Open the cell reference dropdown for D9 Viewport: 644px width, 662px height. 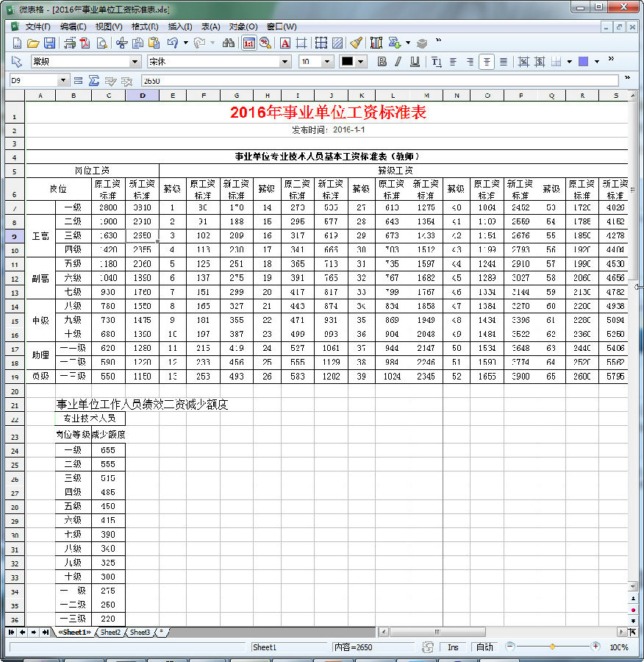(x=63, y=80)
